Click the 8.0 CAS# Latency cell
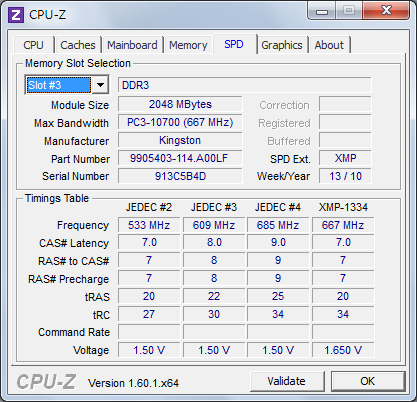 (x=214, y=242)
